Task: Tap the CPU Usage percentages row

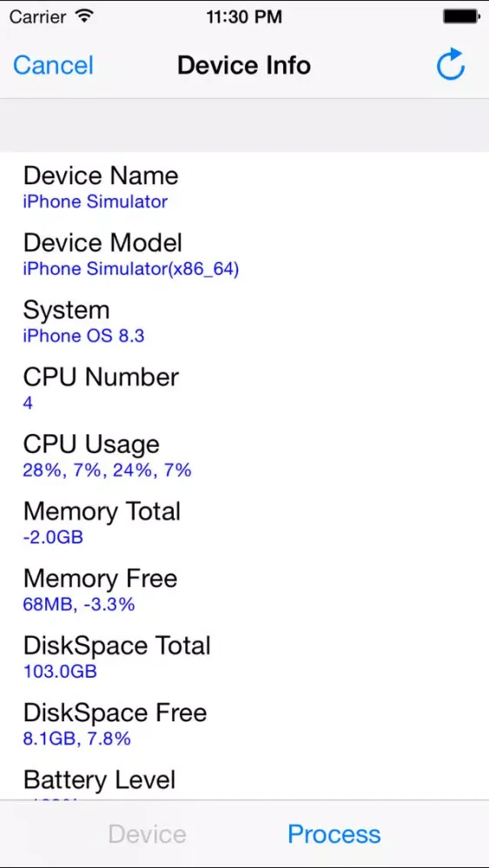Action: (x=244, y=455)
